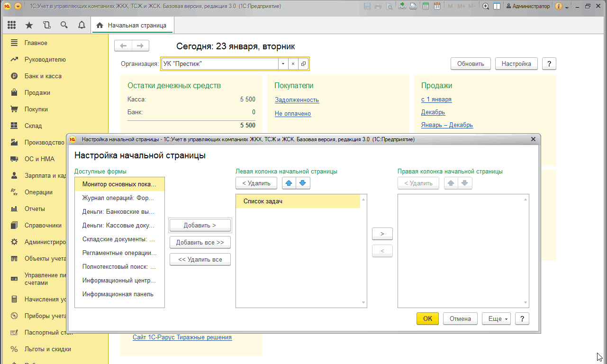Select Монитор основных пока... in available forms
607x364 pixels.
pos(119,184)
